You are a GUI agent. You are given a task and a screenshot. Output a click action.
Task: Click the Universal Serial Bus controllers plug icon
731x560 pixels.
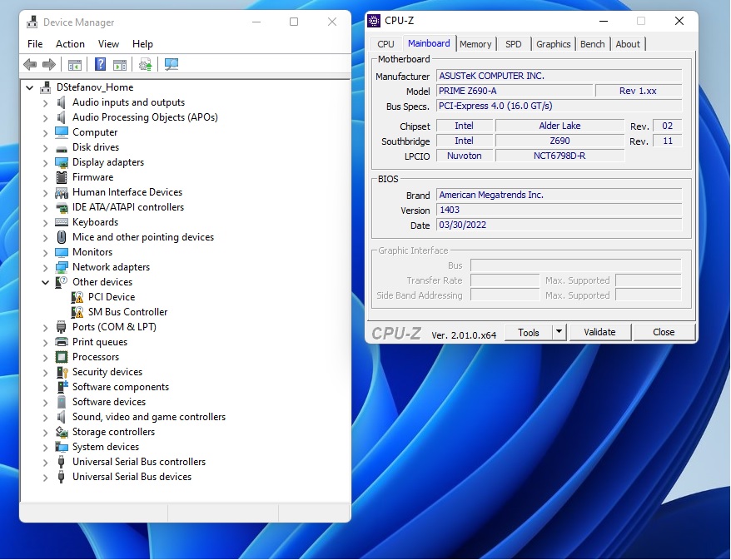coord(61,462)
